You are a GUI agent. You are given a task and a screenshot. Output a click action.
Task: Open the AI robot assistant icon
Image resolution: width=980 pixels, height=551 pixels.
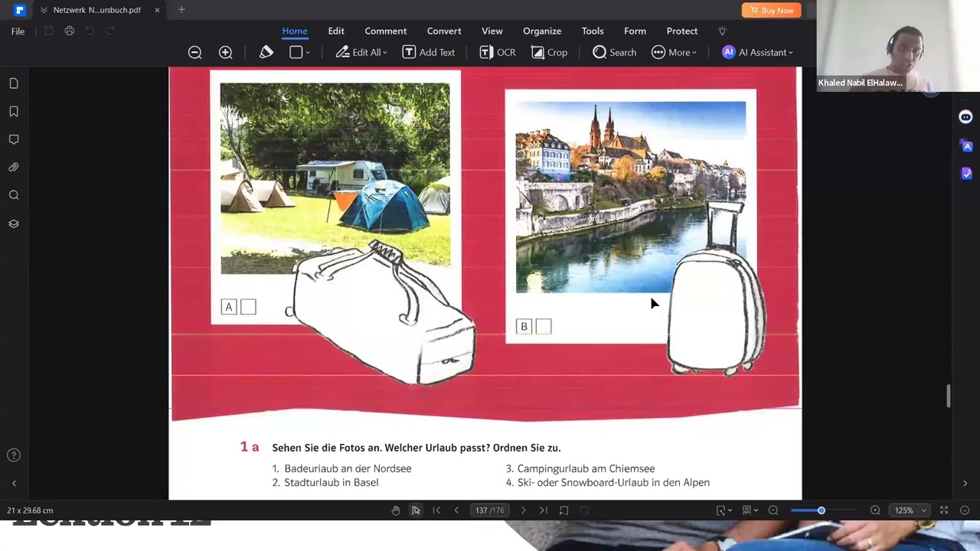click(x=965, y=117)
